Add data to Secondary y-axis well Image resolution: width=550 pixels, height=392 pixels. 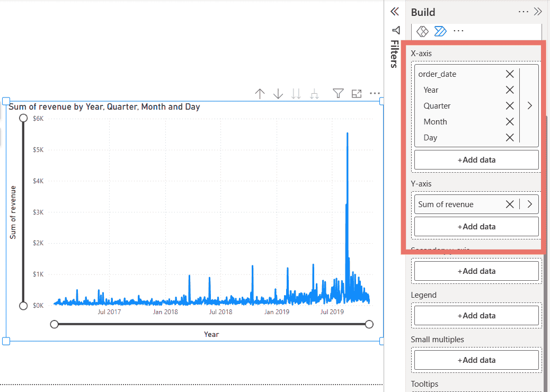click(x=476, y=271)
